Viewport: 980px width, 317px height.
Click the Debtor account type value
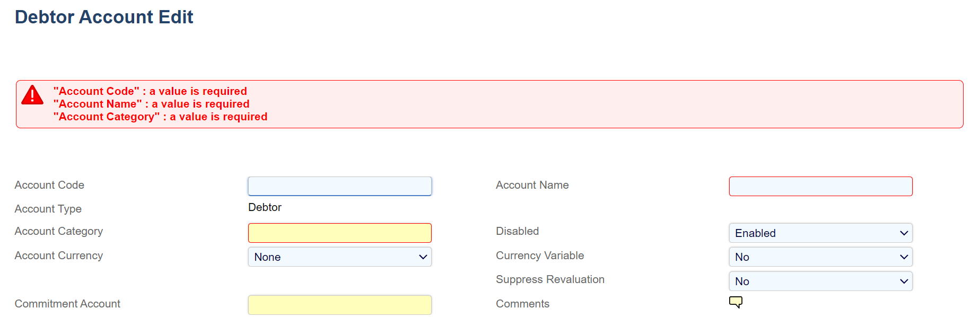[x=265, y=207]
